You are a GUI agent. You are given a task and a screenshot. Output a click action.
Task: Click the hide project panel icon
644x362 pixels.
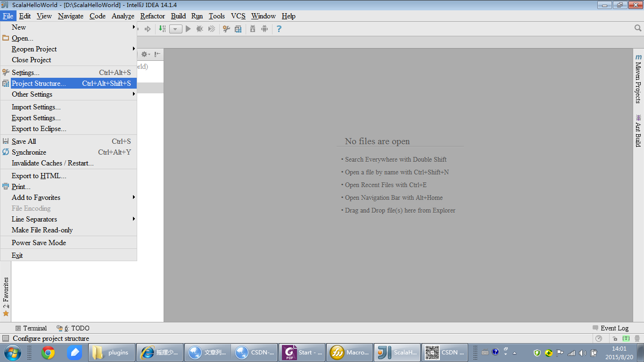(157, 54)
